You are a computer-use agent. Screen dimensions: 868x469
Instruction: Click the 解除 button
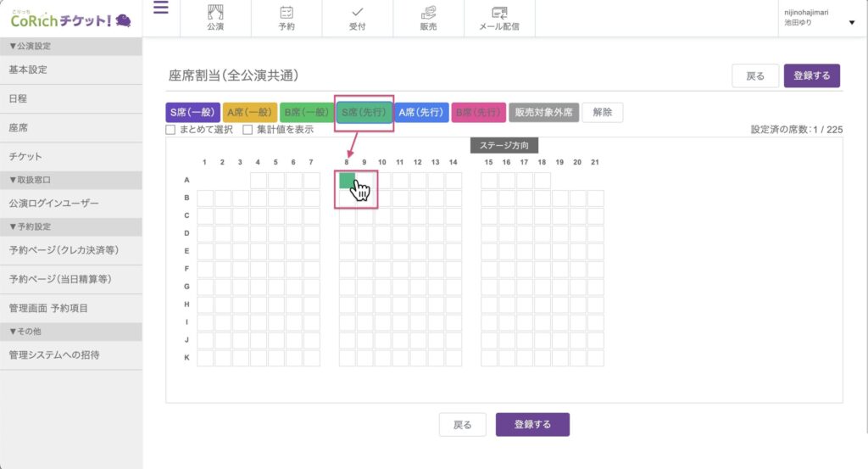click(x=602, y=112)
